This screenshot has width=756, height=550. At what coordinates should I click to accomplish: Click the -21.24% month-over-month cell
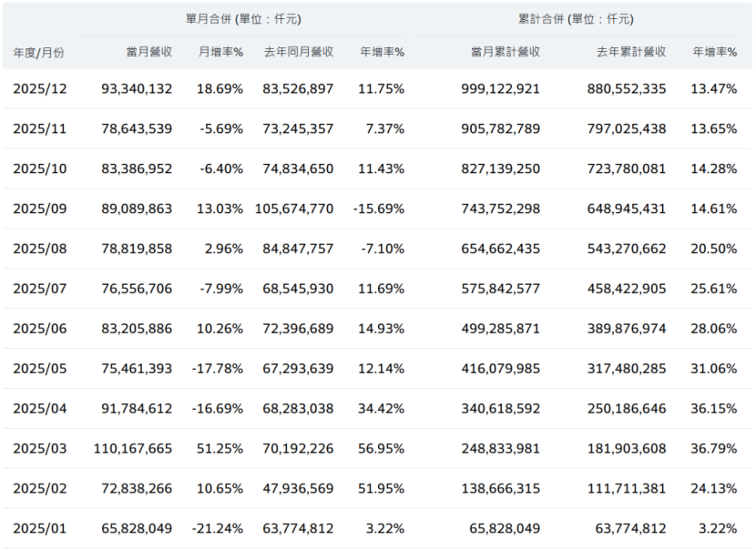(x=218, y=528)
